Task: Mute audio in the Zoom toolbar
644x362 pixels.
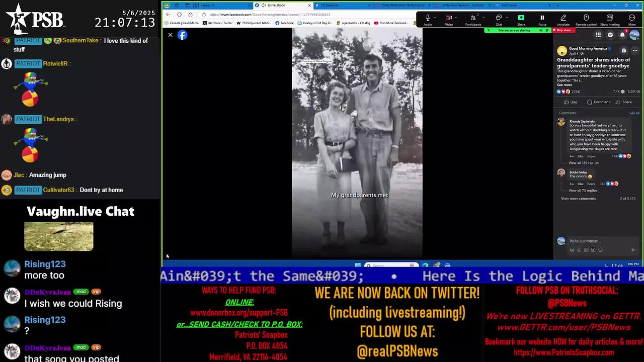Action: (x=427, y=20)
